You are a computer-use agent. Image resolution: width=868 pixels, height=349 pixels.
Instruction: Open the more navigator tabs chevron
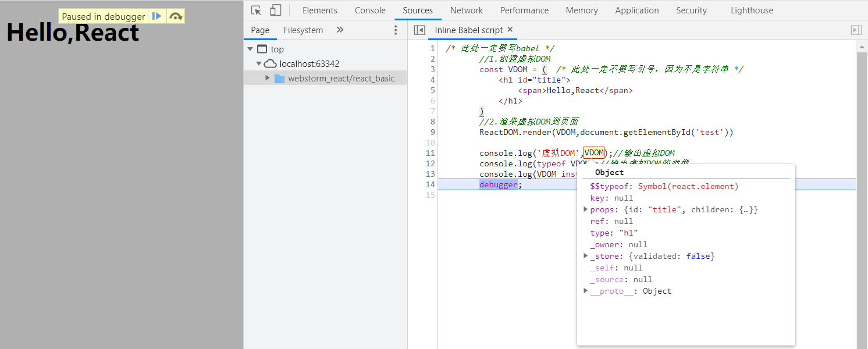[340, 30]
